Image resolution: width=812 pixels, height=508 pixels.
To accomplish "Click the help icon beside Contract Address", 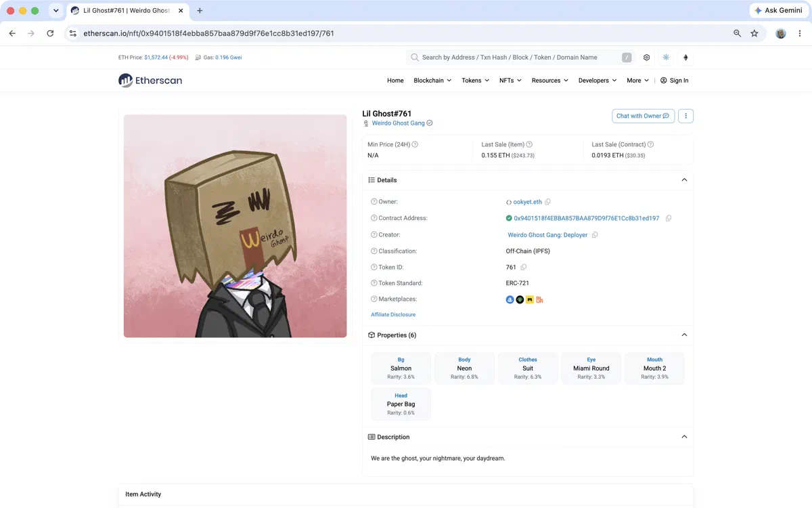I will [374, 218].
